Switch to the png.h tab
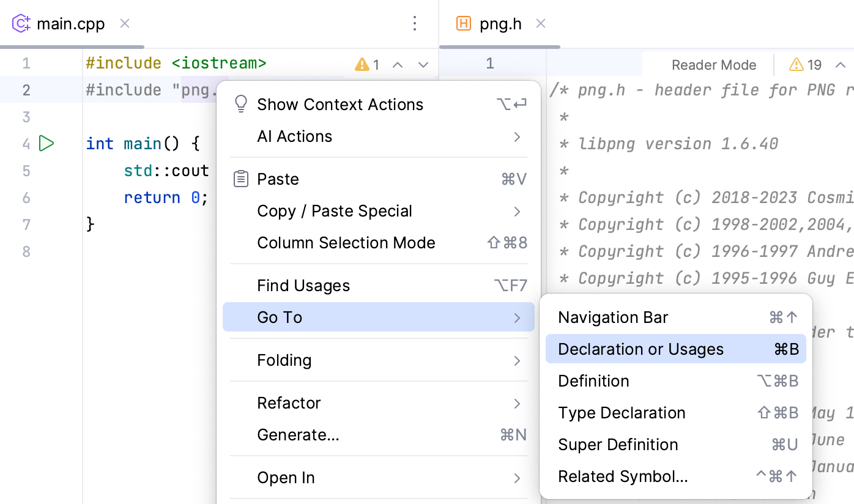Viewport: 854px width, 504px height. point(500,24)
